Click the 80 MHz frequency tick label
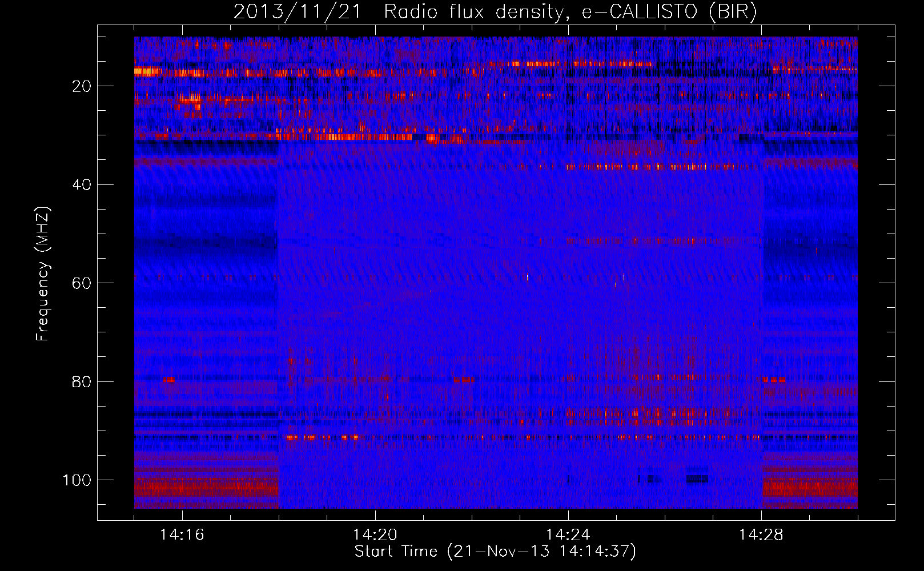This screenshot has width=924, height=571. tap(82, 381)
